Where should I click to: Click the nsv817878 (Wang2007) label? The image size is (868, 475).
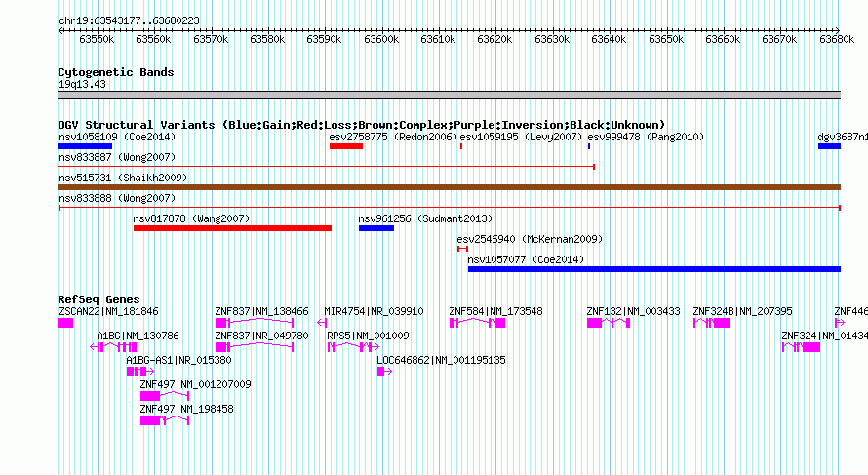pos(191,218)
